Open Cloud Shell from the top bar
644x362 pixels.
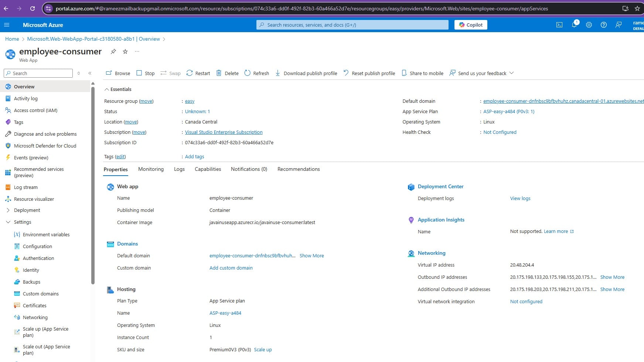(559, 25)
